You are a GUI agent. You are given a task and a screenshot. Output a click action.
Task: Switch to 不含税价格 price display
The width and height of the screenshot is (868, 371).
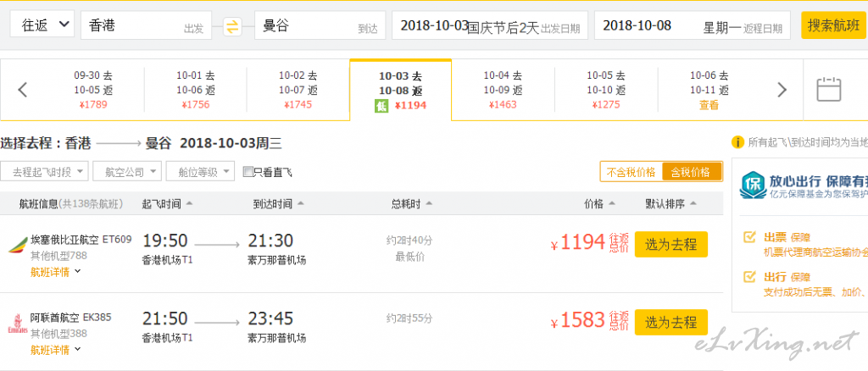pos(631,172)
